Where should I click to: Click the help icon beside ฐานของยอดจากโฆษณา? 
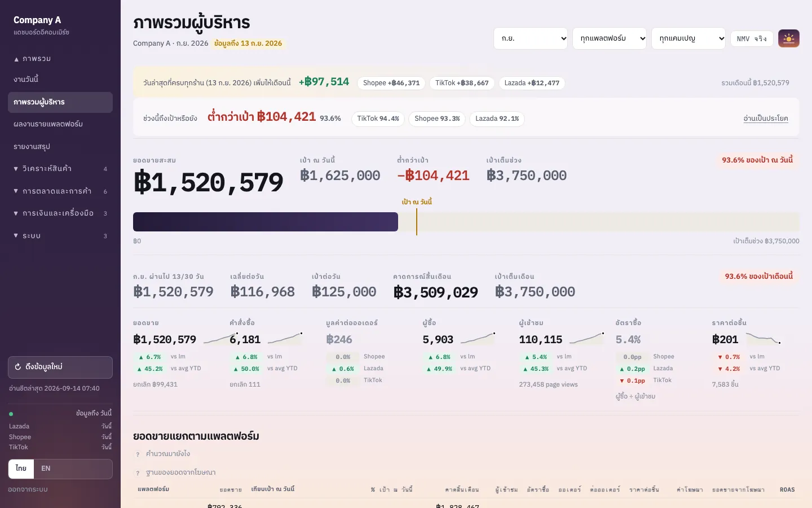click(138, 473)
